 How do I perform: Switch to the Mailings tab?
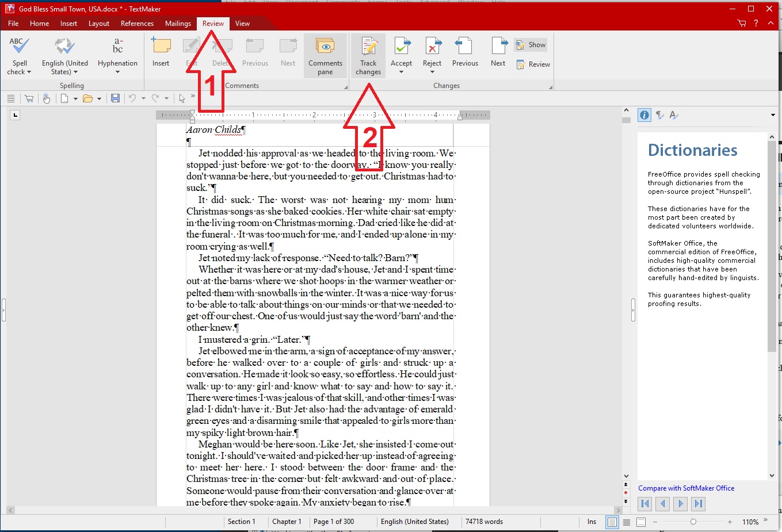pyautogui.click(x=178, y=24)
